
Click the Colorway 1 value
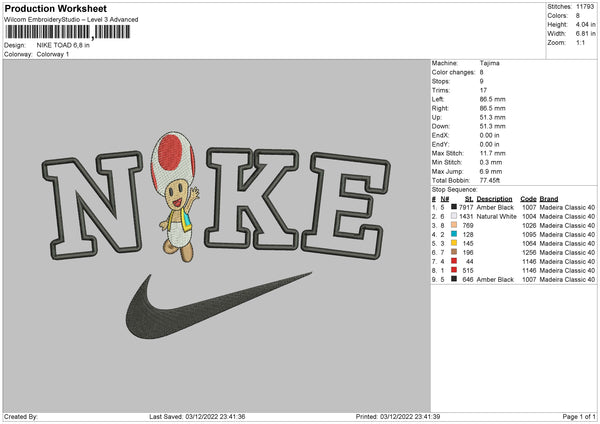tap(53, 54)
